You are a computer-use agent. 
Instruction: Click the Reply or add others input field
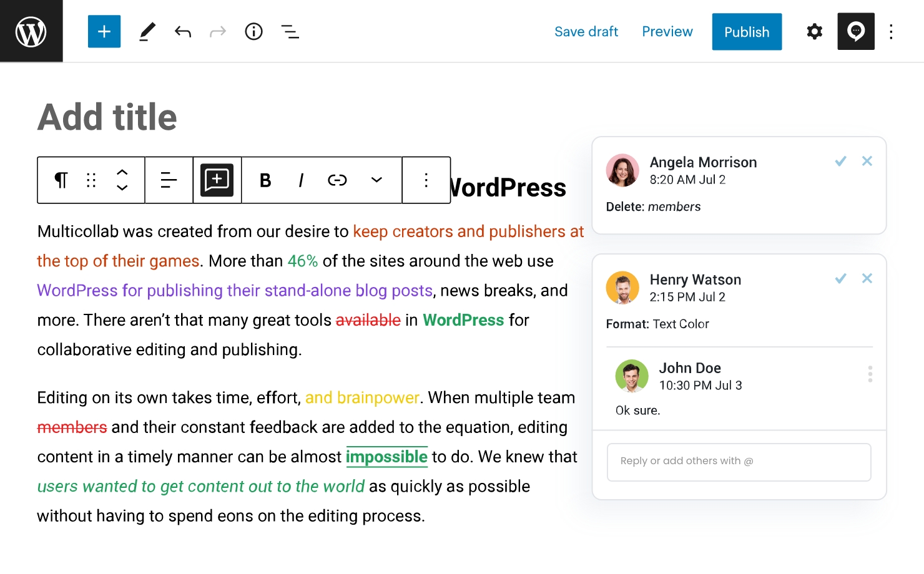739,462
